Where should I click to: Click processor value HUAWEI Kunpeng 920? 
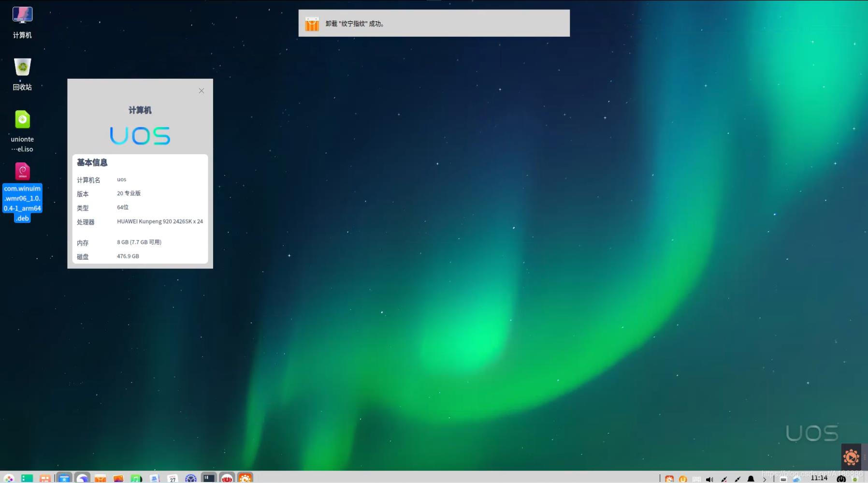coord(160,221)
